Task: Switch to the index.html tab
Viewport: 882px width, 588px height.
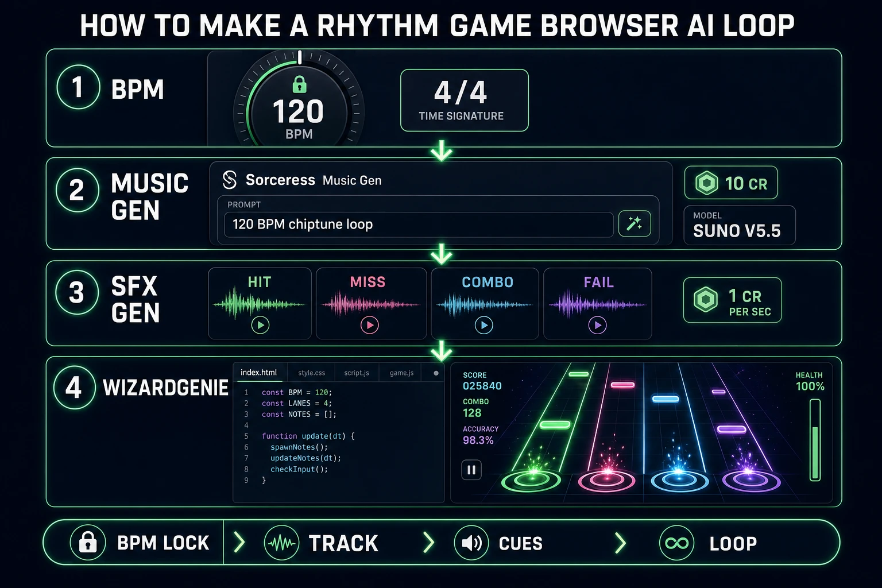Action: click(258, 373)
